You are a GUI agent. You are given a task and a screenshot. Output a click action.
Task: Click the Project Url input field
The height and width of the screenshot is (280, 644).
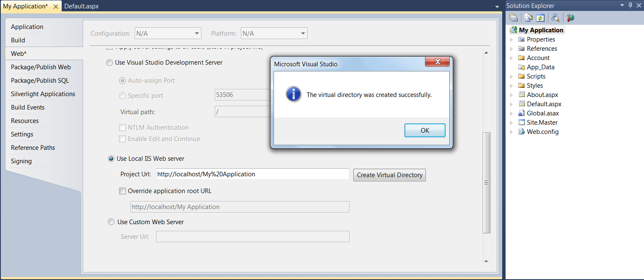tap(253, 174)
